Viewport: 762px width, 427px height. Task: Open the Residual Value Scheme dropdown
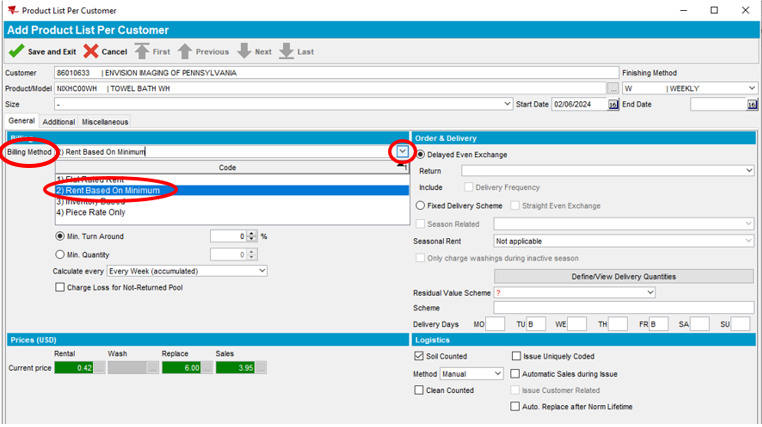coord(649,292)
